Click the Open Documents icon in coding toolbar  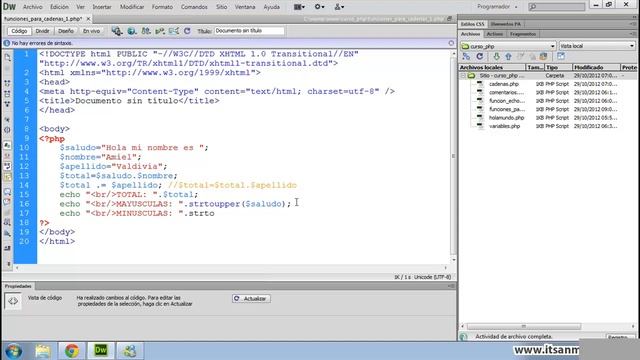click(7, 58)
